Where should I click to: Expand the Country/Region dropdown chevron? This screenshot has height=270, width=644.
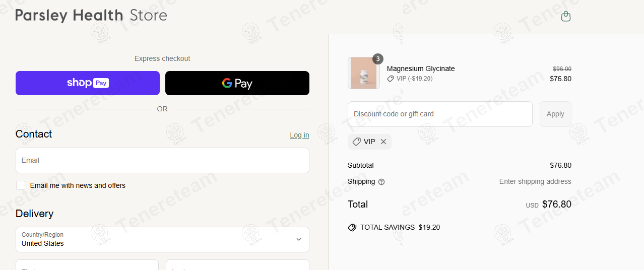pyautogui.click(x=299, y=239)
